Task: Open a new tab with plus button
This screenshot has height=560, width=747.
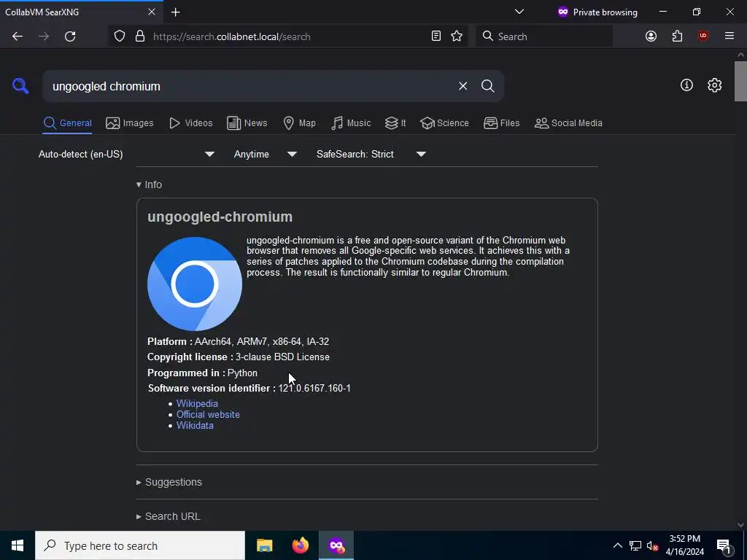Action: click(x=175, y=12)
